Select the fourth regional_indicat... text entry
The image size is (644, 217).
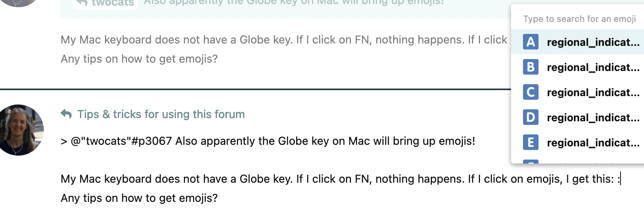coord(593,118)
